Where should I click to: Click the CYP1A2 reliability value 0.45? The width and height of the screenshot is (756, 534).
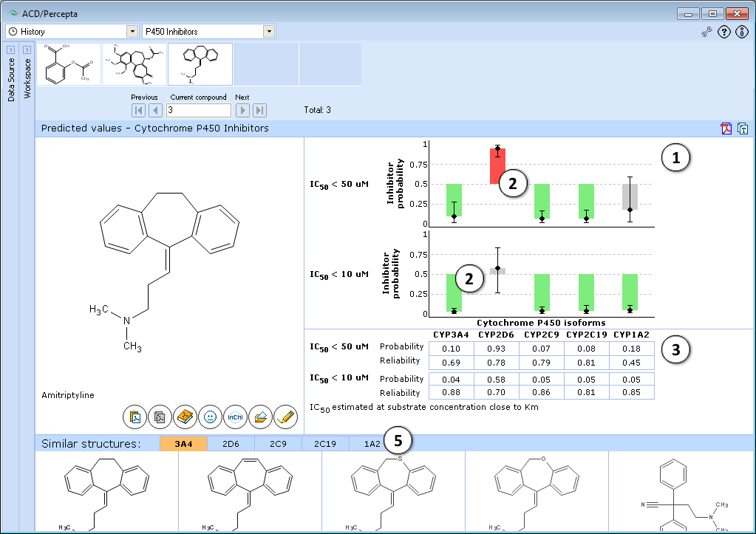coord(631,363)
